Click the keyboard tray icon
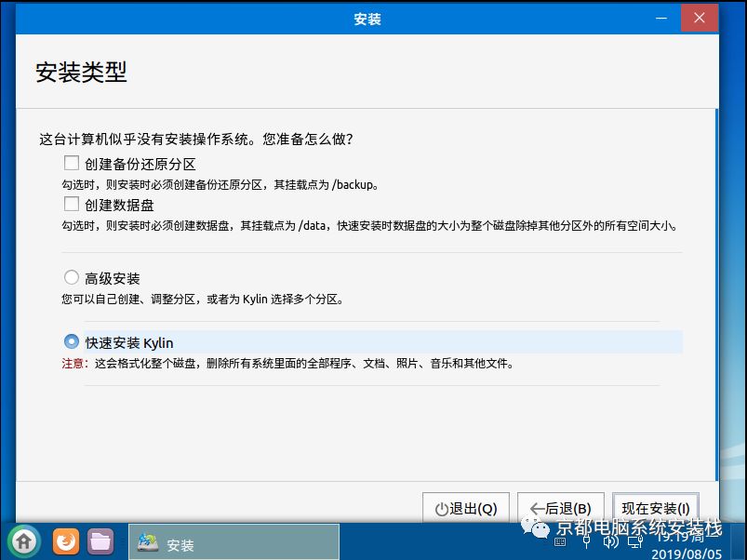The width and height of the screenshot is (747, 560). (560, 542)
